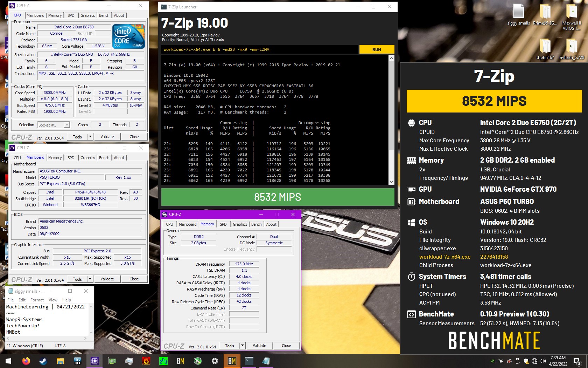The image size is (588, 368).
Task: Click the BIOS Version 0602 field
Action: pos(90,227)
